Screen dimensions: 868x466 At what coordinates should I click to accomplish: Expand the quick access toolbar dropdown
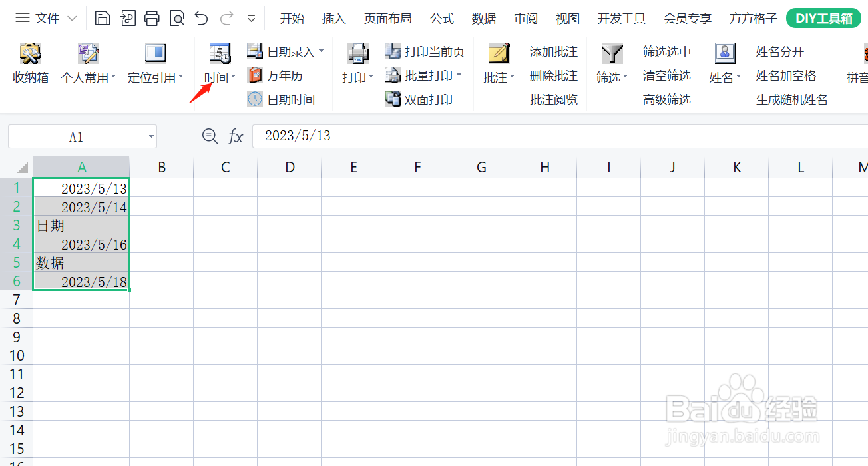(251, 19)
